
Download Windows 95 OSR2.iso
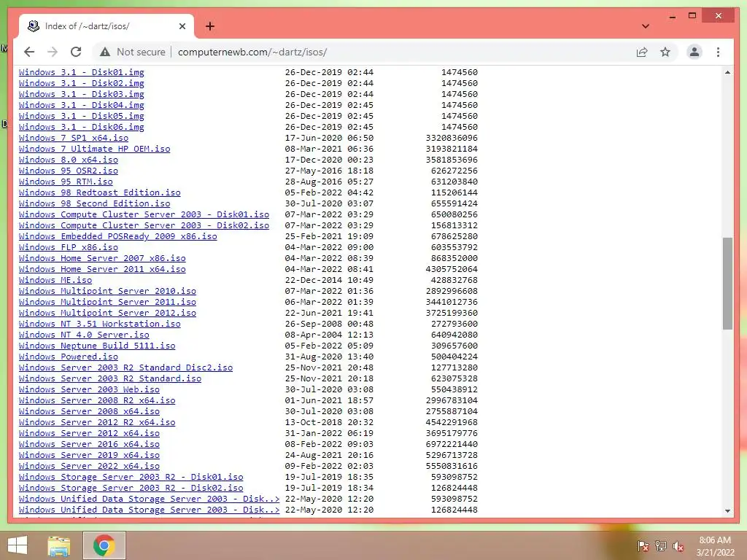point(68,171)
